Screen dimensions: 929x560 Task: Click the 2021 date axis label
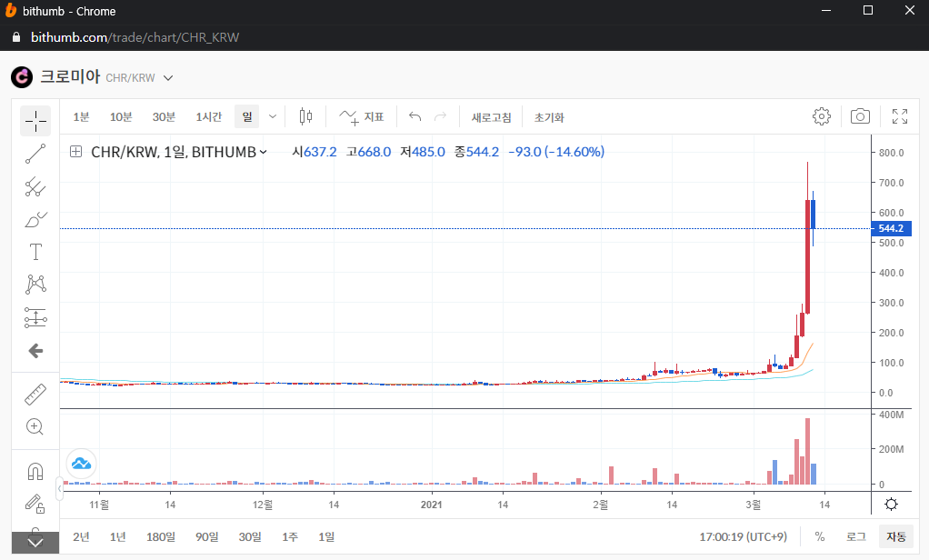pos(431,505)
